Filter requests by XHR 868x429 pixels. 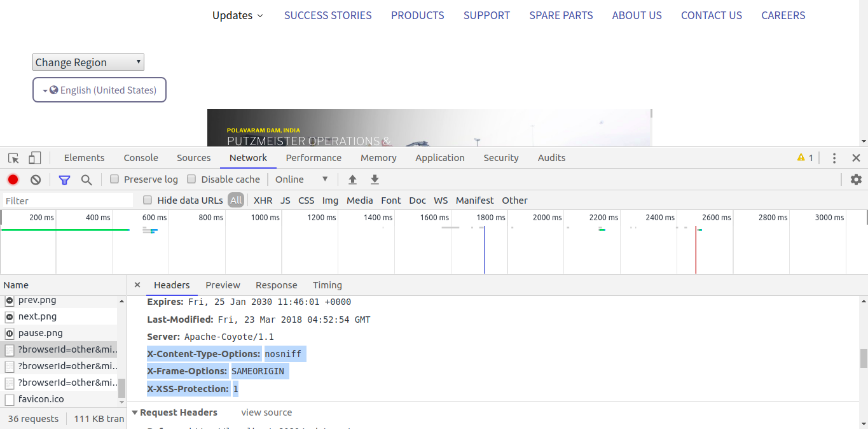(263, 200)
